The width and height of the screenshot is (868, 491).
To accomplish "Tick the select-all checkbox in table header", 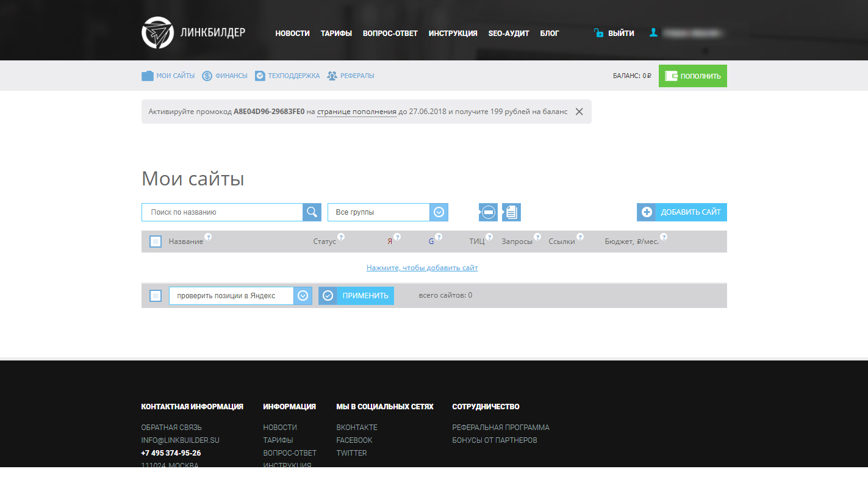I will tap(156, 242).
